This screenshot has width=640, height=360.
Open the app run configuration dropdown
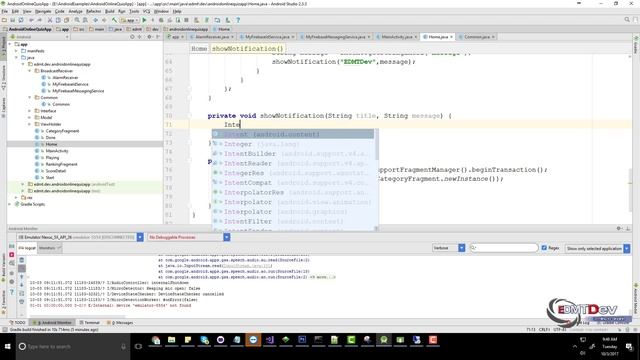click(129, 20)
